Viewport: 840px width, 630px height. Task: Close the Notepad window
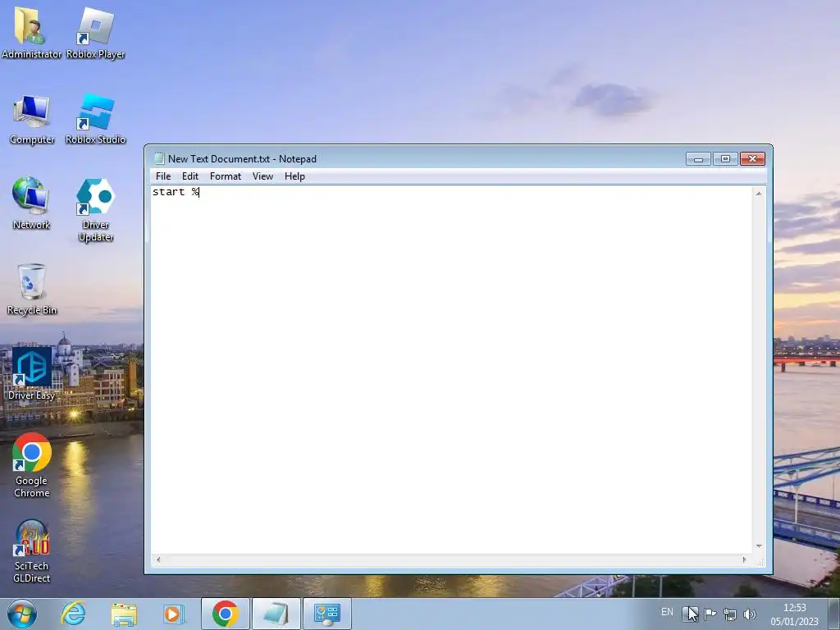tap(752, 159)
